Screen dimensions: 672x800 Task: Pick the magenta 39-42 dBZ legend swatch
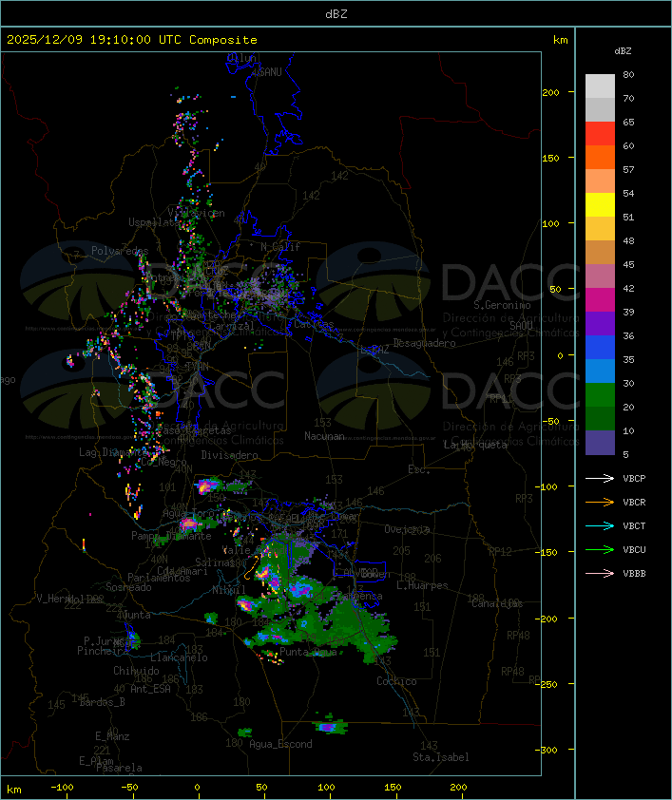[x=600, y=299]
